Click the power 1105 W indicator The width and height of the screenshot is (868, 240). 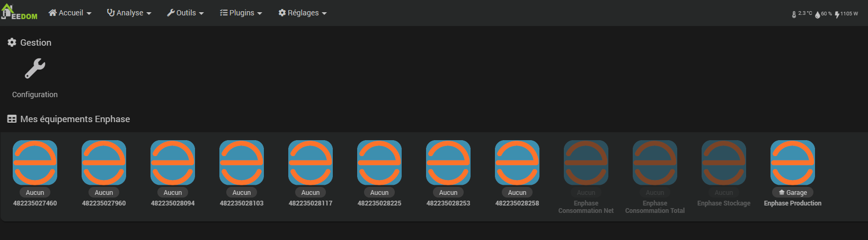[x=846, y=14]
